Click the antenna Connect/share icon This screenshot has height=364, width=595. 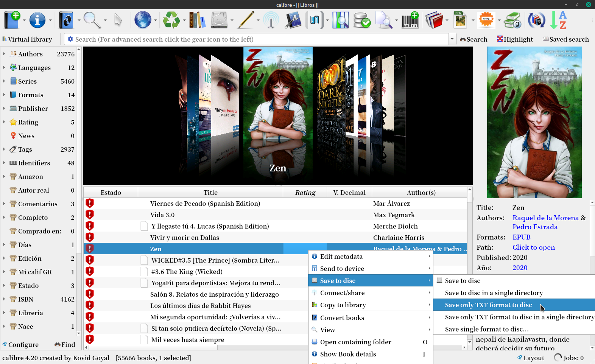pos(271,20)
